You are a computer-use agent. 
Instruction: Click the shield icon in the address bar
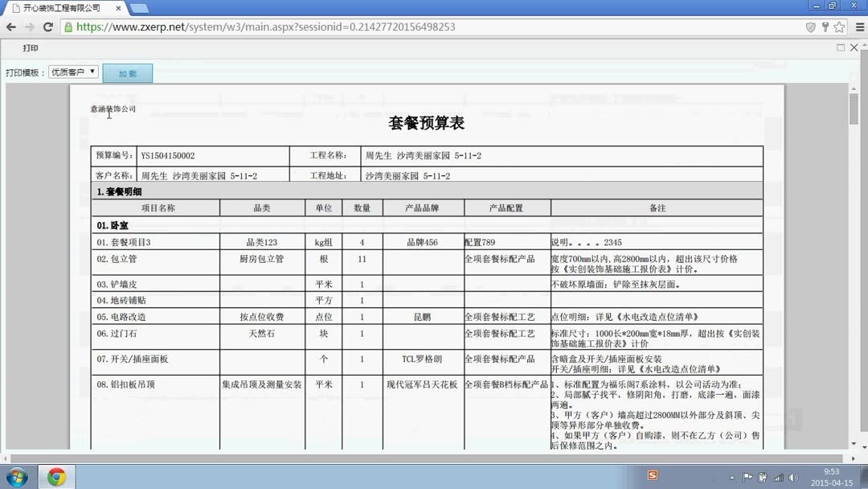pyautogui.click(x=810, y=27)
